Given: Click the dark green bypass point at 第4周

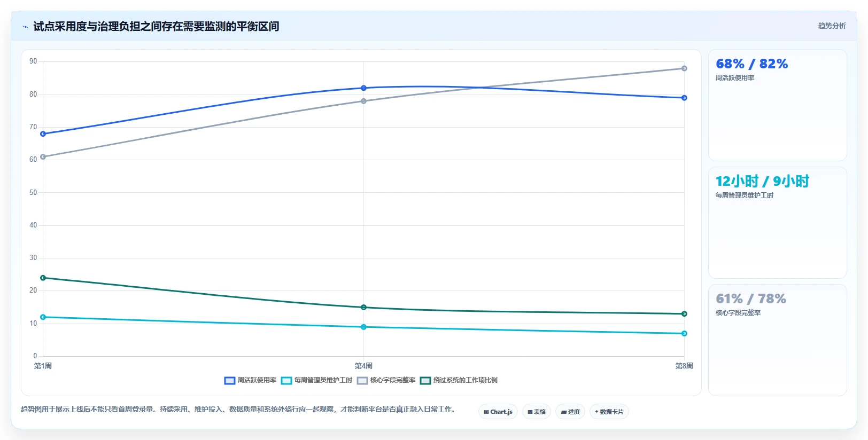Looking at the screenshot, I should pos(364,307).
